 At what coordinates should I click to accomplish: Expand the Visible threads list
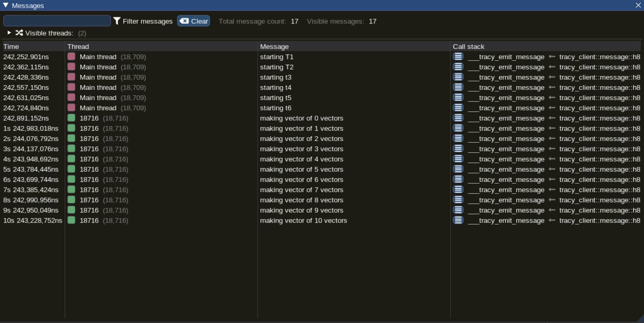point(9,33)
